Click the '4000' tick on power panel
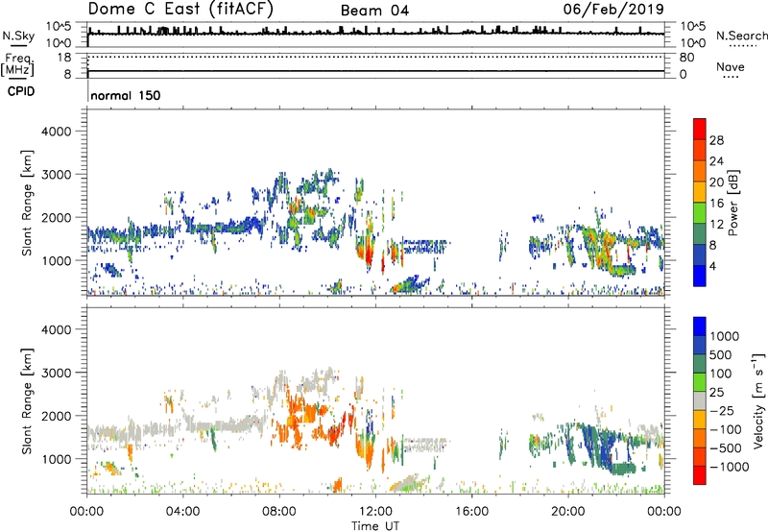768x532 pixels. [57, 132]
